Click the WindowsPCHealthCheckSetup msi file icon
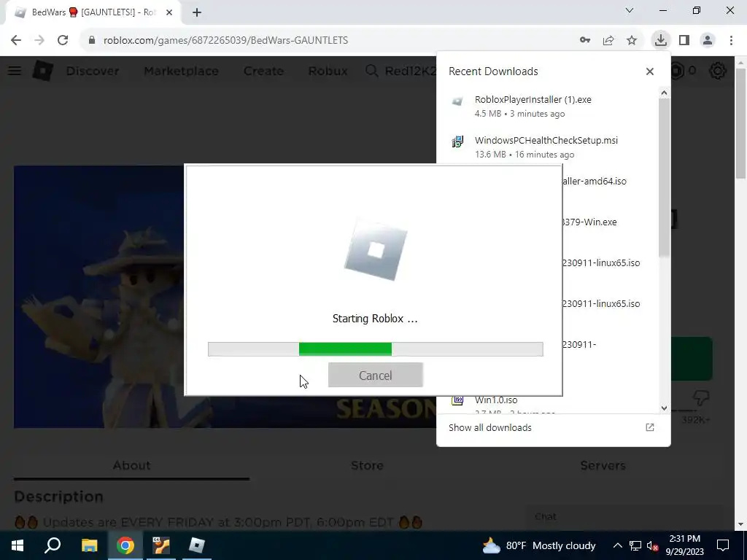Viewport: 747px width, 560px height. tap(457, 141)
